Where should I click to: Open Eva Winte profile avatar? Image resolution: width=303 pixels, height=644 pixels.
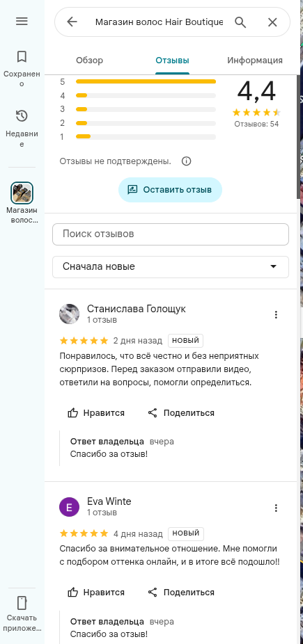(x=70, y=506)
